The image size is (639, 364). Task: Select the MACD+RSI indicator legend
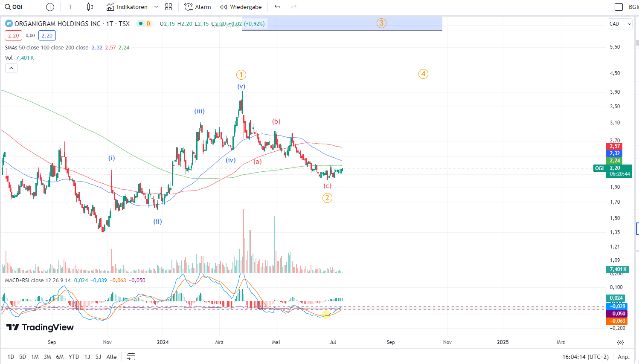click(x=38, y=280)
